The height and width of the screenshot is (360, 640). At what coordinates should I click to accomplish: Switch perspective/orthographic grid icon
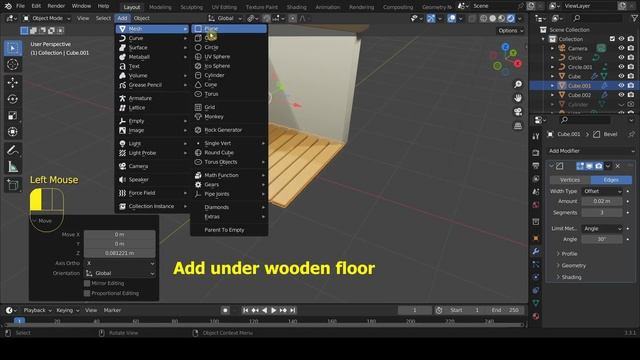coord(518,126)
